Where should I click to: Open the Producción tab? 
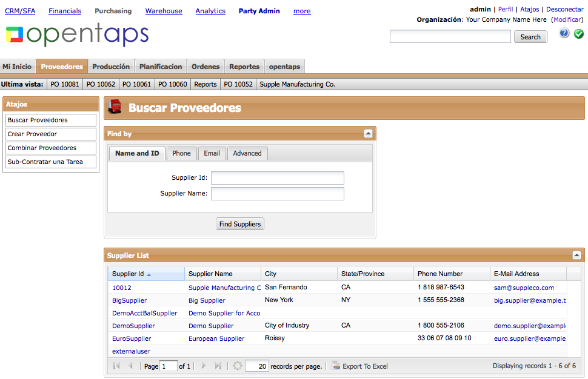111,66
